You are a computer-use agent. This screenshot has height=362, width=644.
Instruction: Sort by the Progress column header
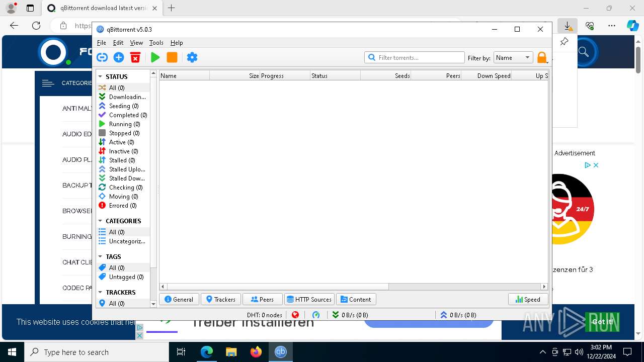285,75
